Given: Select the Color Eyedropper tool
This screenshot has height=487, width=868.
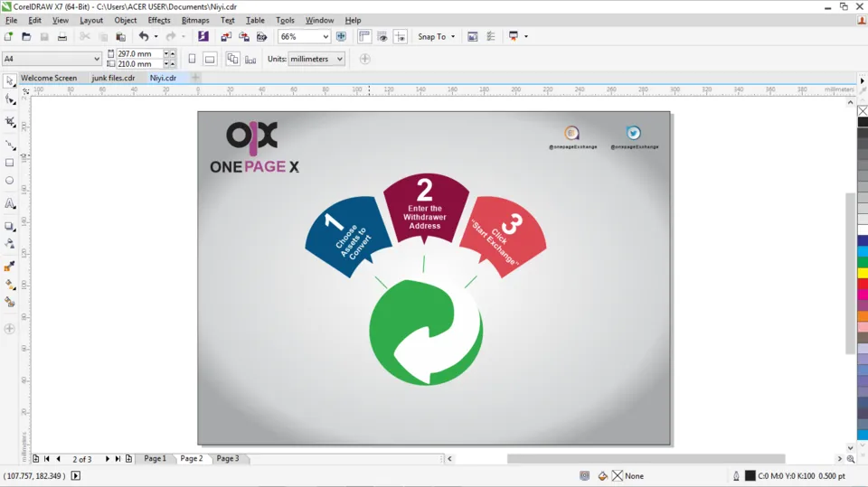Looking at the screenshot, I should pos(9,267).
